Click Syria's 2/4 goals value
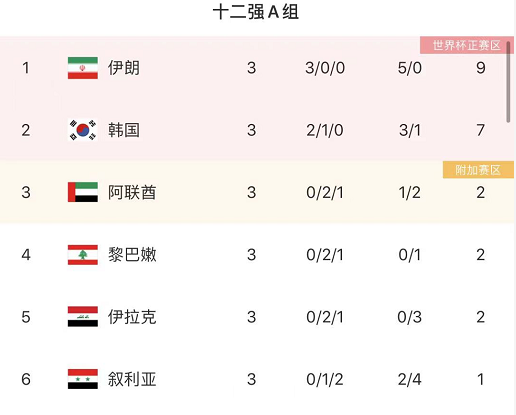Screen dimensions: 516x415 tap(409, 379)
